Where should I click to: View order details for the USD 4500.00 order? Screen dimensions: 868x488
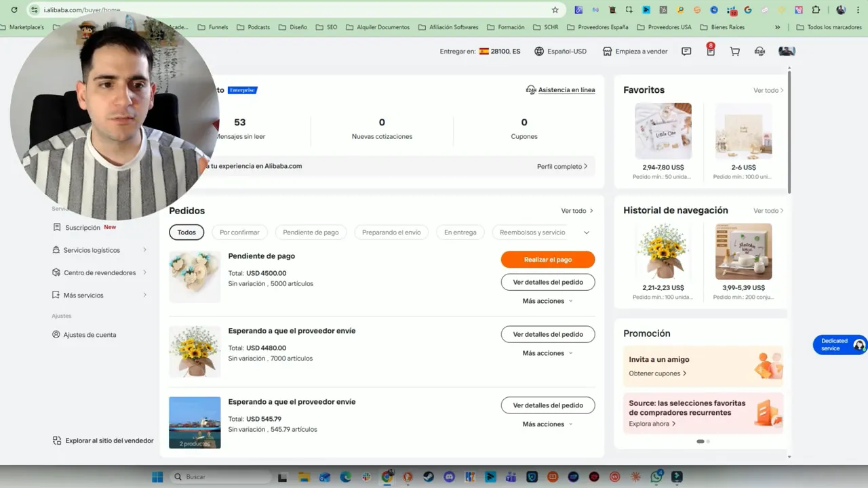[548, 282]
